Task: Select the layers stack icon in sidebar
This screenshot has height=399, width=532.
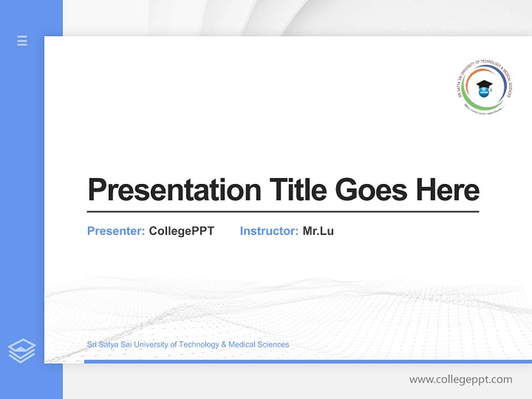Action: click(x=22, y=349)
